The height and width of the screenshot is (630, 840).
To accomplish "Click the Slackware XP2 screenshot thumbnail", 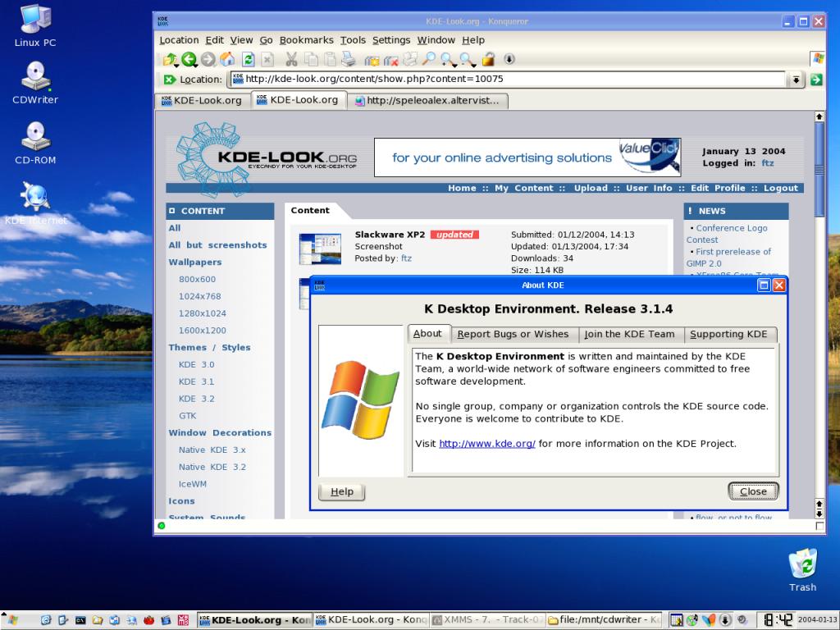I will [320, 249].
